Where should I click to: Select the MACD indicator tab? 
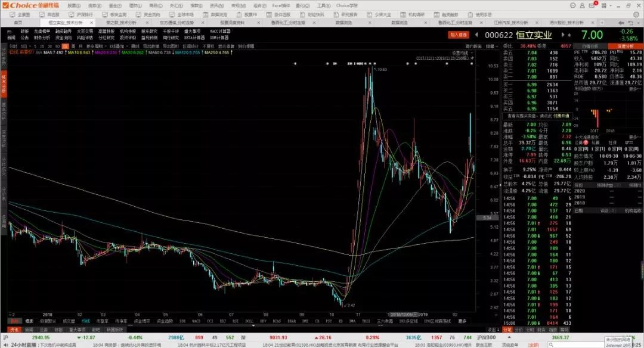[x=196, y=321]
